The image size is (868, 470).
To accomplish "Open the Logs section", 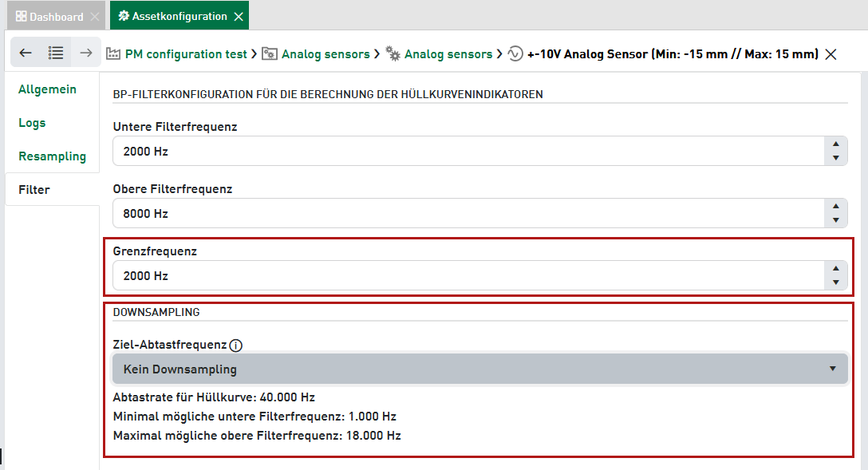I will [32, 123].
